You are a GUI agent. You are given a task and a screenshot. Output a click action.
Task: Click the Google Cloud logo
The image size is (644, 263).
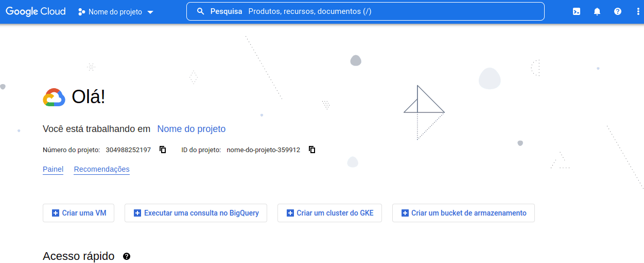point(36,11)
